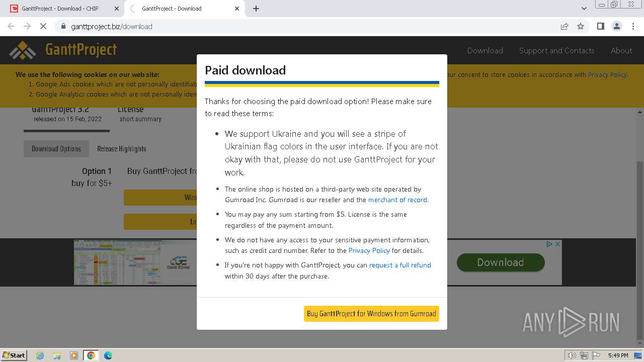The height and width of the screenshot is (362, 644).
Task: Toggle the Chrome side panel icon
Action: point(600,26)
